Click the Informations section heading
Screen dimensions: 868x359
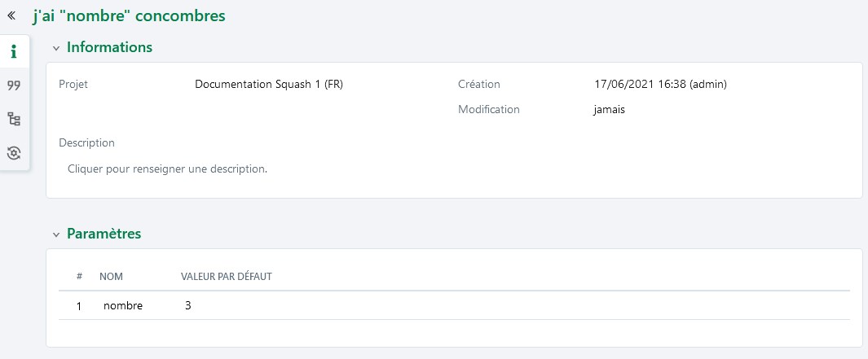(x=109, y=47)
